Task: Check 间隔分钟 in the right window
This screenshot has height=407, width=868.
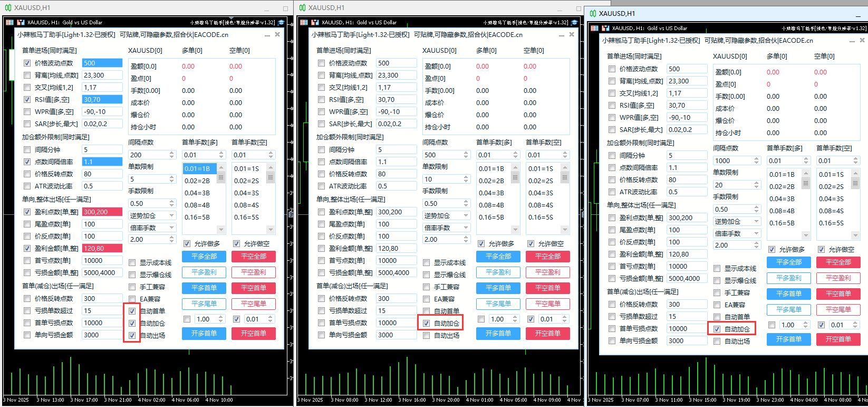Action: tap(612, 156)
